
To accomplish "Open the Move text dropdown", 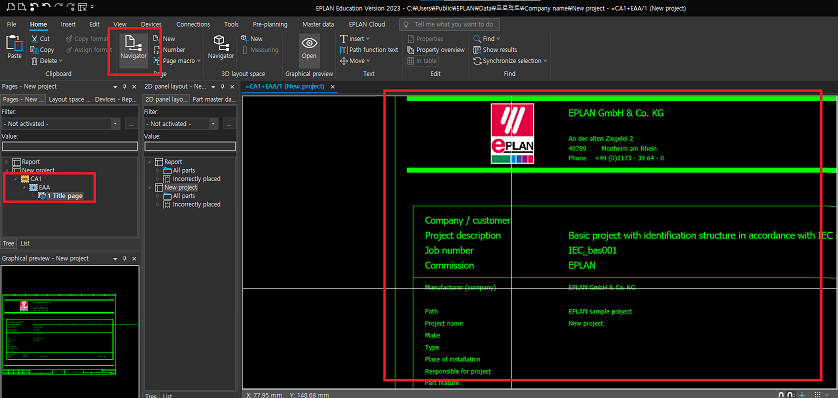I will [x=355, y=61].
